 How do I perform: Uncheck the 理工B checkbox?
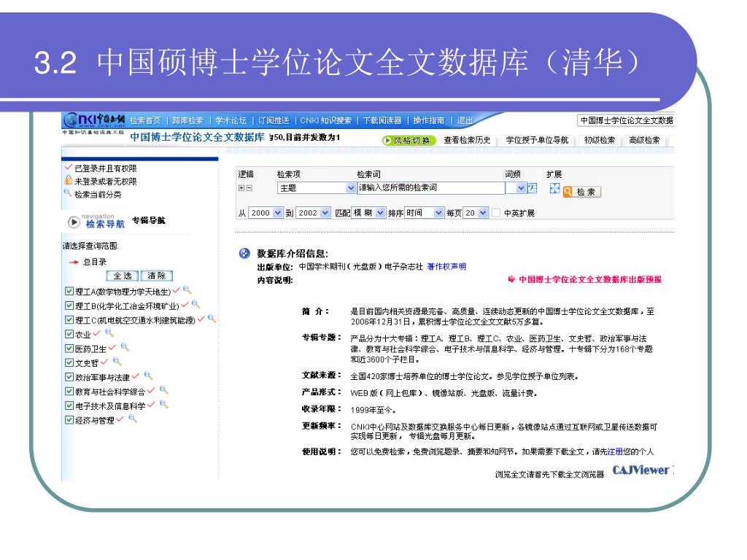[69, 306]
